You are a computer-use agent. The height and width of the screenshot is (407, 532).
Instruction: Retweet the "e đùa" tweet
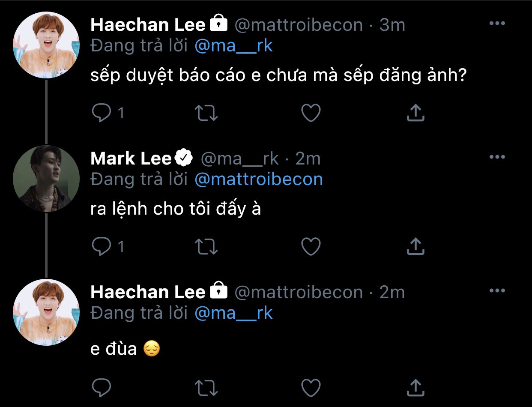click(206, 388)
